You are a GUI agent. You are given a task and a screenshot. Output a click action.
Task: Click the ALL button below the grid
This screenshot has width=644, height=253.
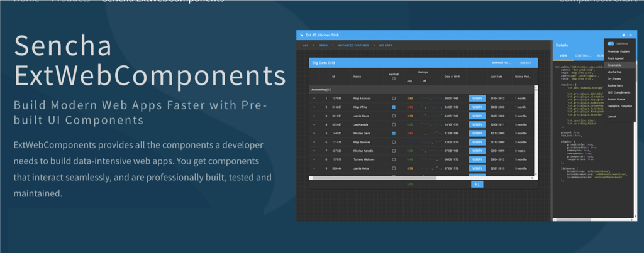pyautogui.click(x=477, y=185)
